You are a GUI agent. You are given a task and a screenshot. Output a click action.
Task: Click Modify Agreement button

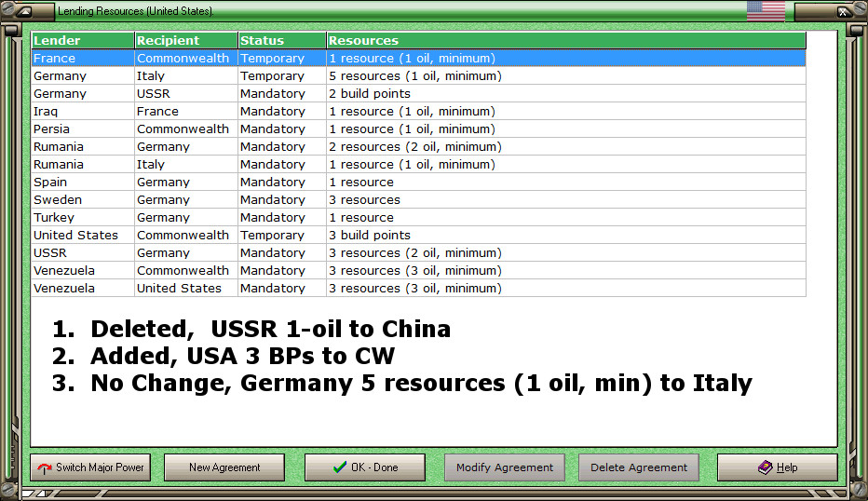[x=505, y=467]
